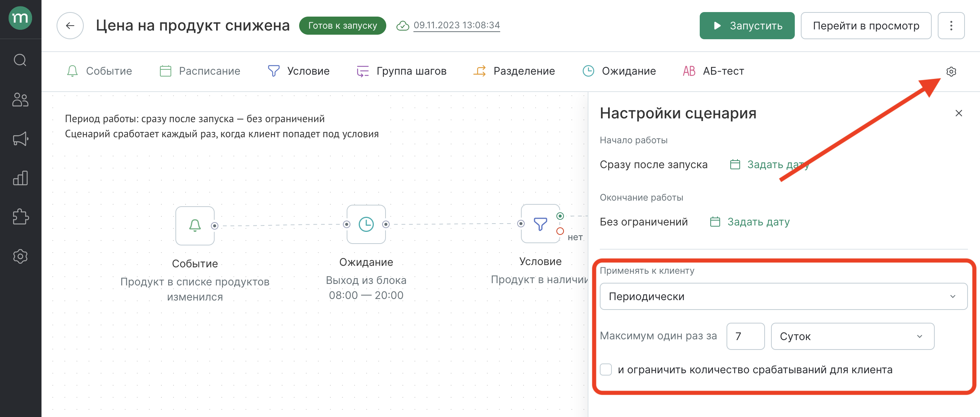
Task: Launch the scenario with Запустить
Action: click(747, 26)
